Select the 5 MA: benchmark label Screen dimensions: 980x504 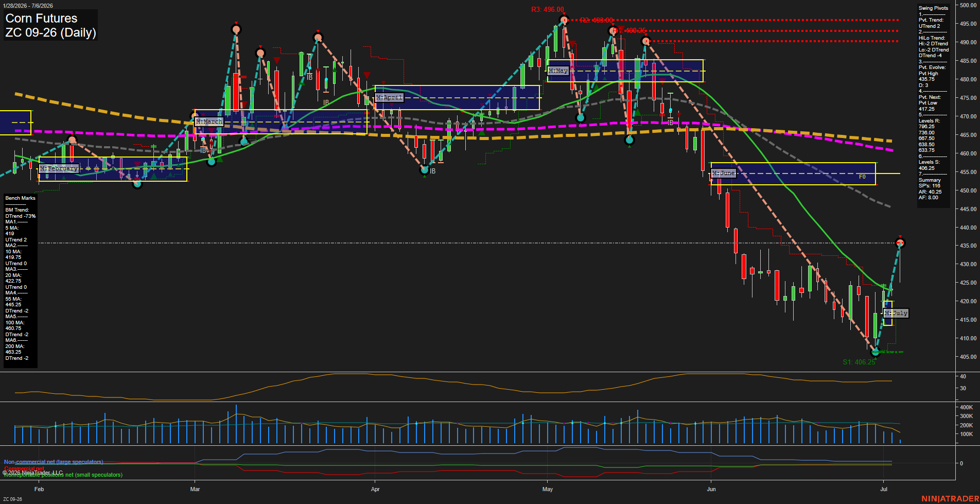12,228
